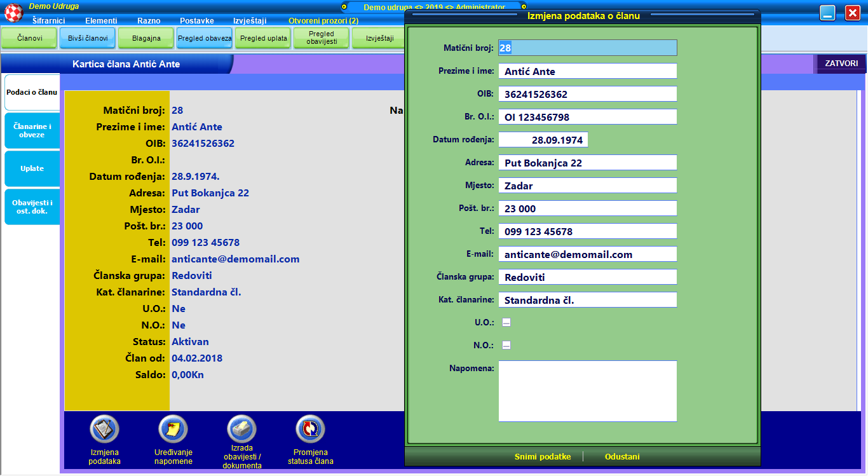
Task: Tick the N.O. checkbox
Action: (x=506, y=345)
